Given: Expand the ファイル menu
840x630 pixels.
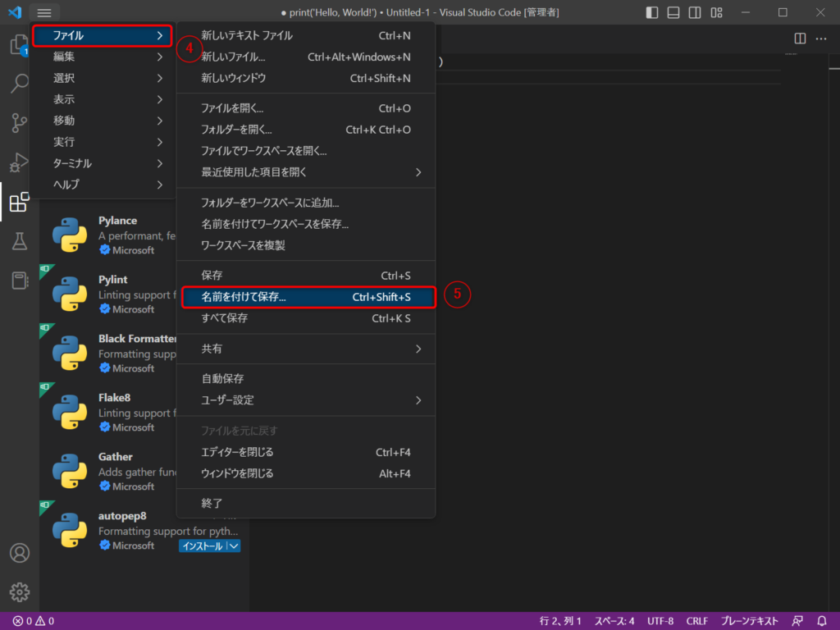Looking at the screenshot, I should (102, 35).
